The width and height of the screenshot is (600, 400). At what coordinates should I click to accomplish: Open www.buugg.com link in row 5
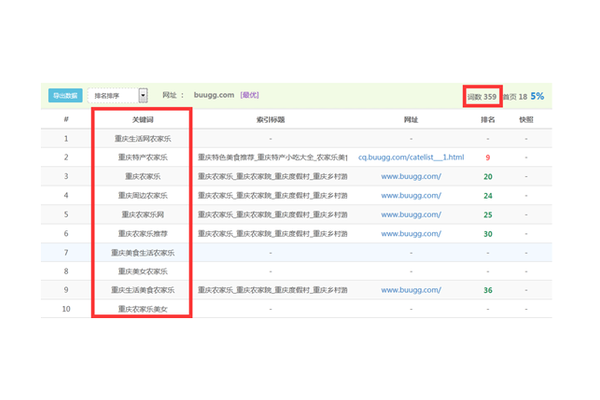(x=411, y=215)
